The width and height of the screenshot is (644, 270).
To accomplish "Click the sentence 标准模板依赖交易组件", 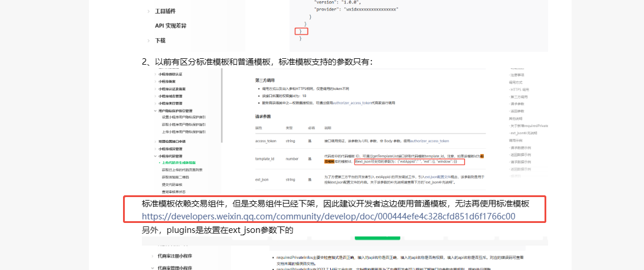I will click(336, 204).
